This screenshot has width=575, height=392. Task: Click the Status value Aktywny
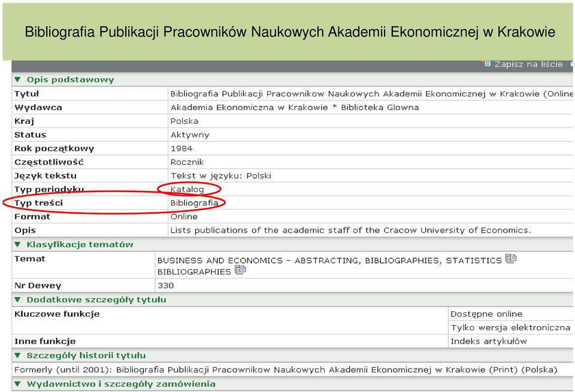tap(190, 135)
